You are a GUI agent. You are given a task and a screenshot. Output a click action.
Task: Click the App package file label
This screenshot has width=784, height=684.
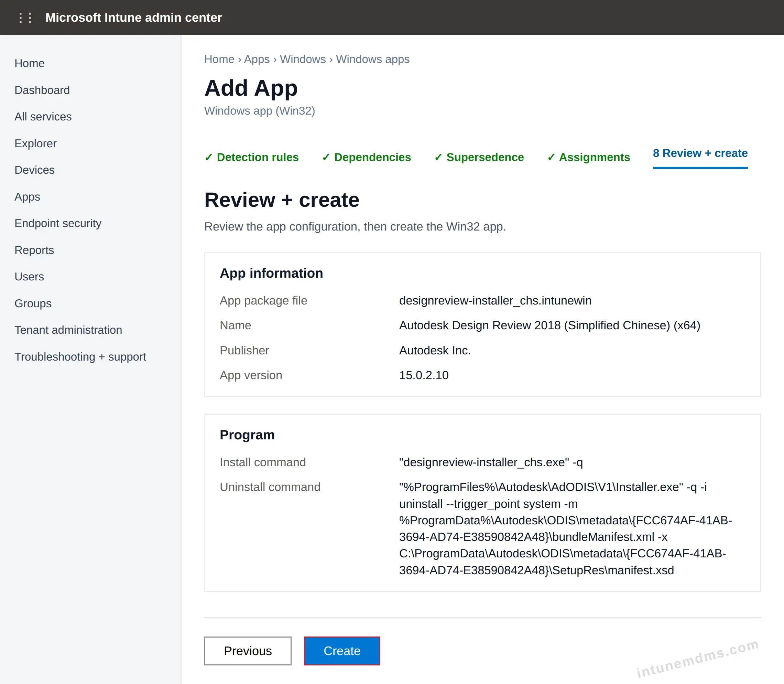tap(263, 300)
